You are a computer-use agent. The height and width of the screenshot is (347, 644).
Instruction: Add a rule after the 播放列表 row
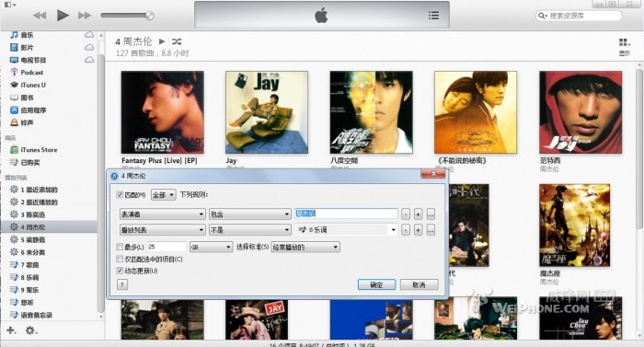[418, 230]
